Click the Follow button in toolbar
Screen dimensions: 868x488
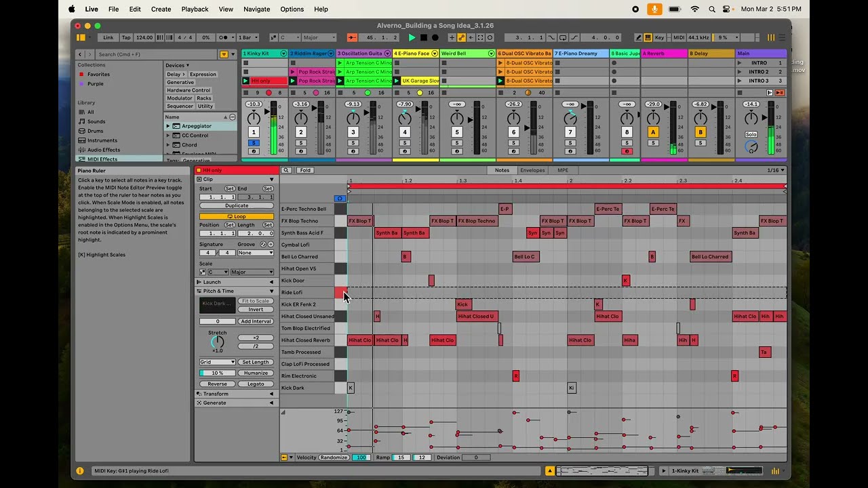coord(352,38)
